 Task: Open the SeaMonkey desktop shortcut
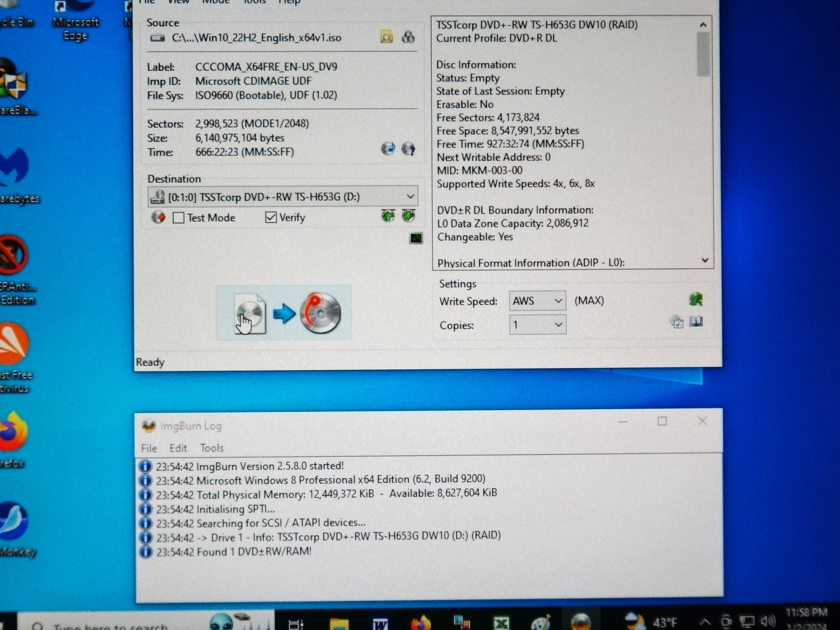click(x=15, y=530)
